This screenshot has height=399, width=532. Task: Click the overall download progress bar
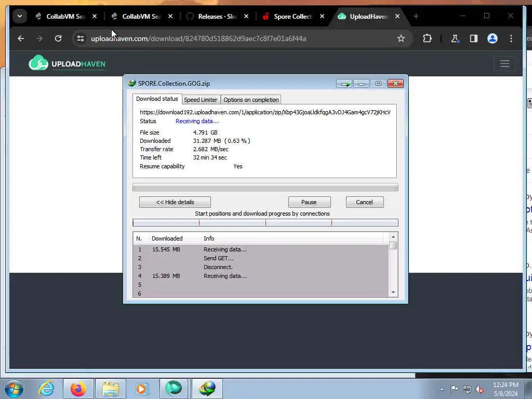point(265,187)
